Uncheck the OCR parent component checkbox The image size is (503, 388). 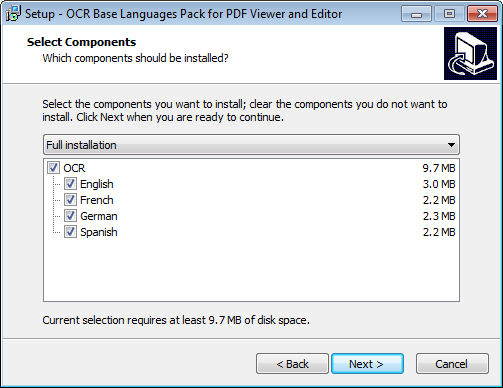tap(53, 168)
